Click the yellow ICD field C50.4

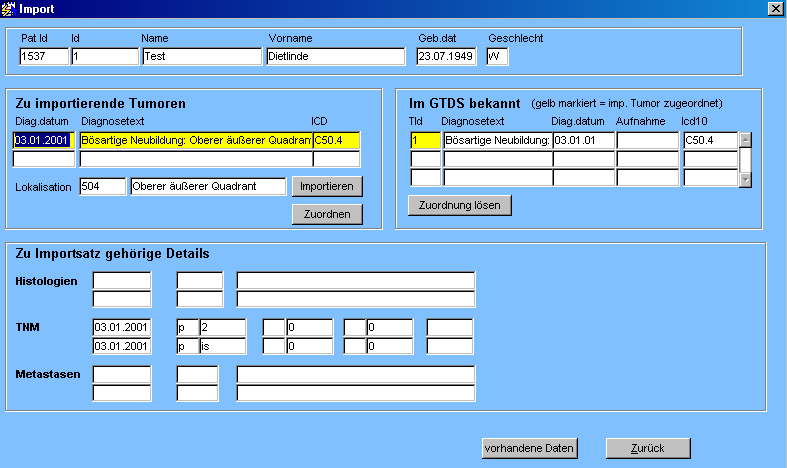336,141
